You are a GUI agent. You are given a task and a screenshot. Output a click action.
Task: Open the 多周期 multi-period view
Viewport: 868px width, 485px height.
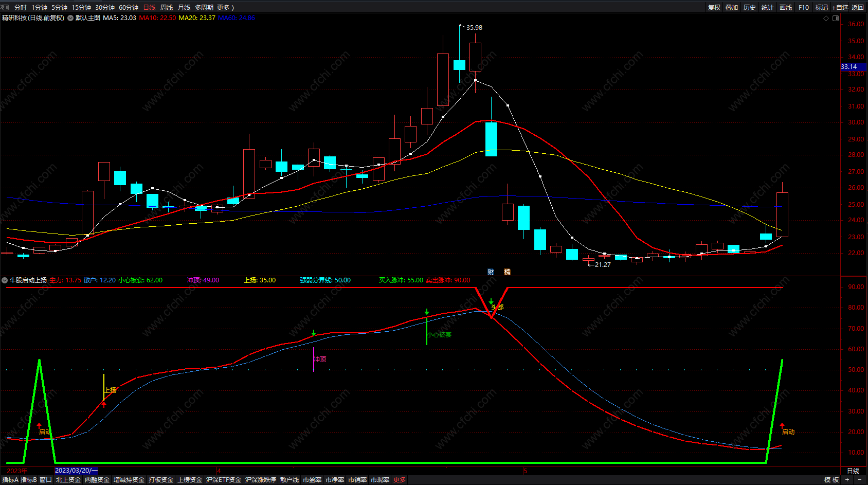(x=204, y=8)
